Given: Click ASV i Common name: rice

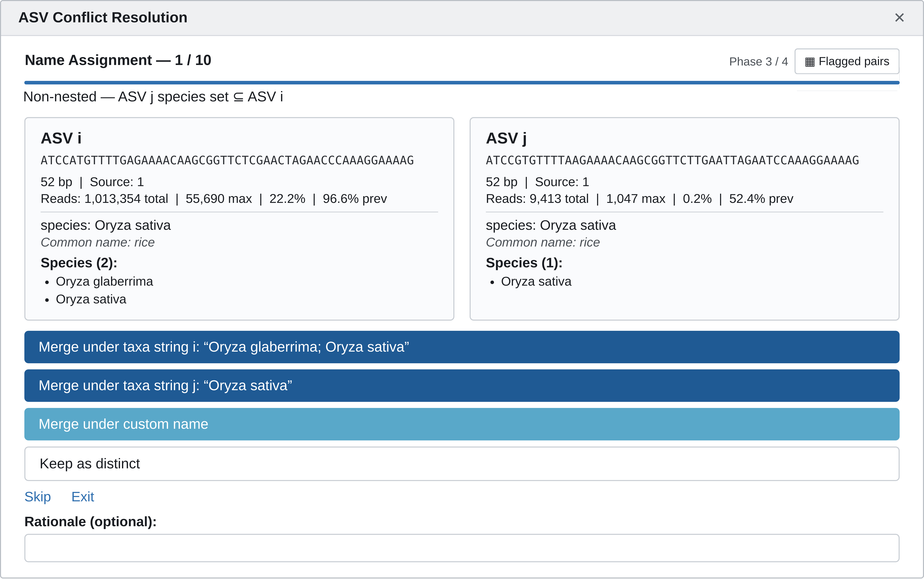Looking at the screenshot, I should [98, 242].
